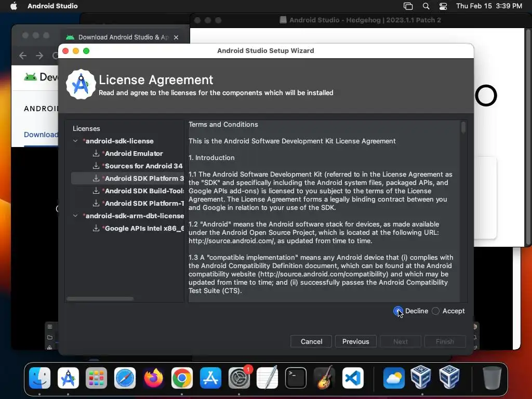
Task: Close the Download Android Studio browser tab
Action: pos(176,37)
